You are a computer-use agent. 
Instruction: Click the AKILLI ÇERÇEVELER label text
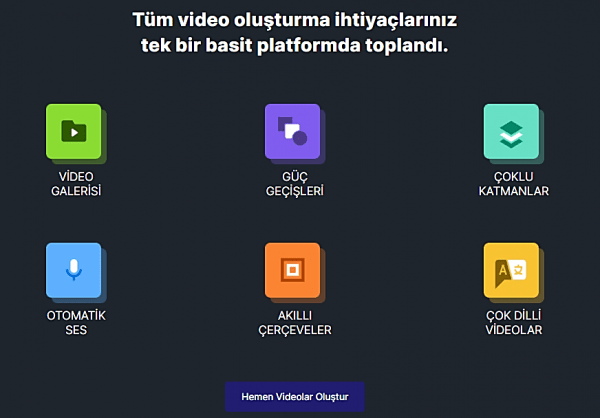pos(295,323)
